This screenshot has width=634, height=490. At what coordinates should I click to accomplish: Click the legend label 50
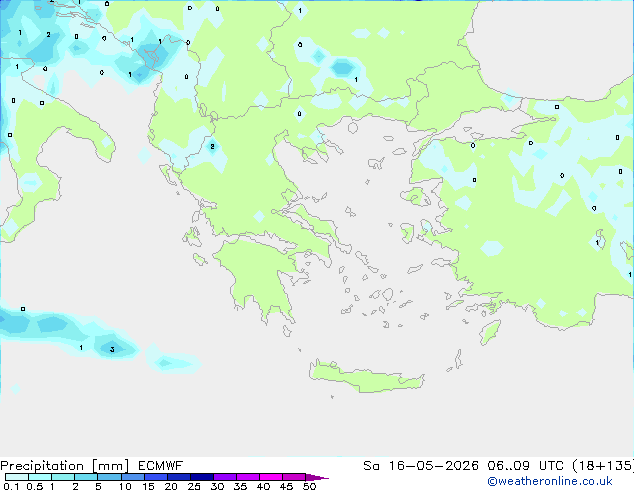309,486
